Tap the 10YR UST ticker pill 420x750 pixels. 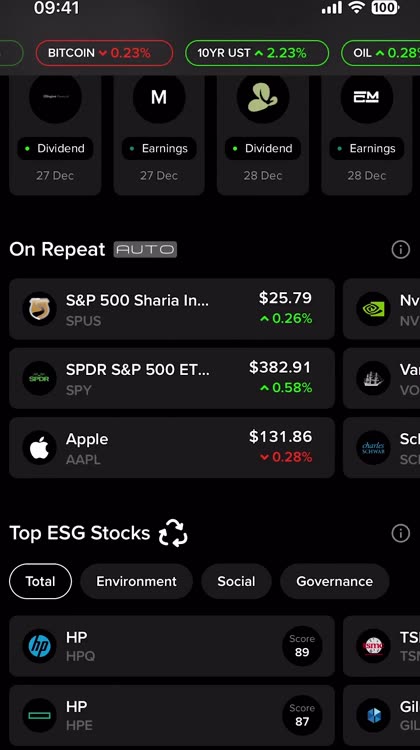point(257,53)
